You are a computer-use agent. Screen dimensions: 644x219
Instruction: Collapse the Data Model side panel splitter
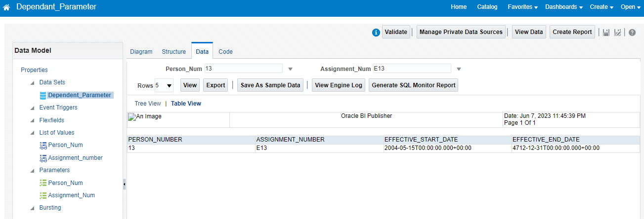click(x=124, y=184)
